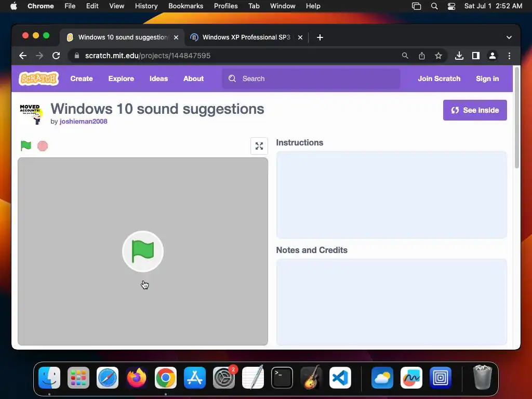Open the History menu

pos(146,6)
